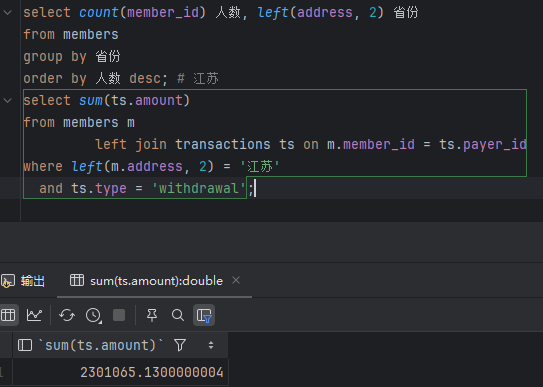Reload the query results with refresh icon

pos(67,315)
